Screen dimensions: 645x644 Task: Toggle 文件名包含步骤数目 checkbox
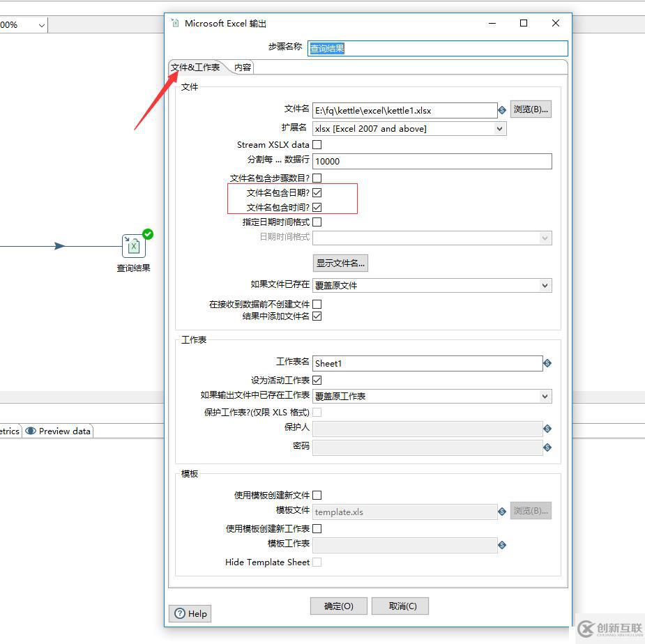317,178
